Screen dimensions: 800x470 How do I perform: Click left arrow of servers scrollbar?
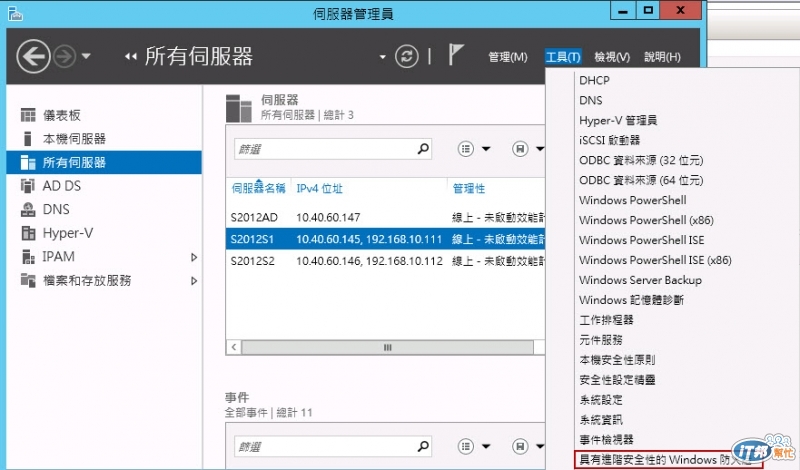(x=234, y=348)
